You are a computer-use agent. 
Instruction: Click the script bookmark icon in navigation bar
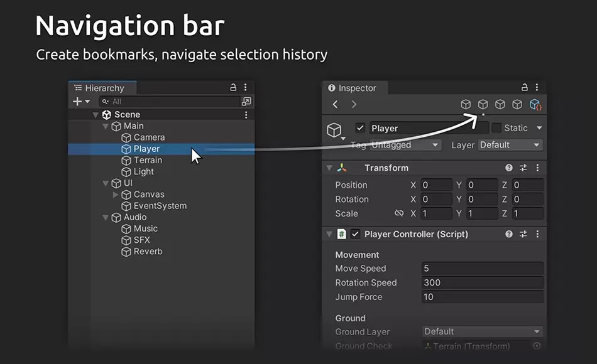[535, 105]
